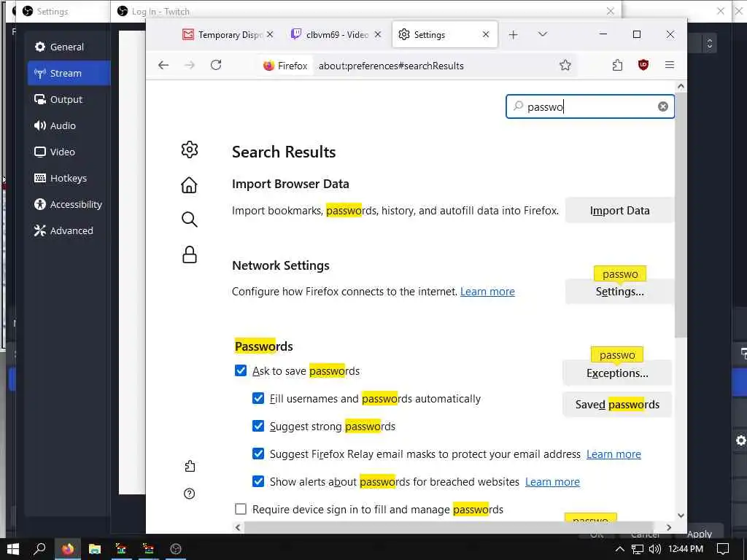Open Network Settings with the Settings… button
The height and width of the screenshot is (560, 747).
pos(619,292)
